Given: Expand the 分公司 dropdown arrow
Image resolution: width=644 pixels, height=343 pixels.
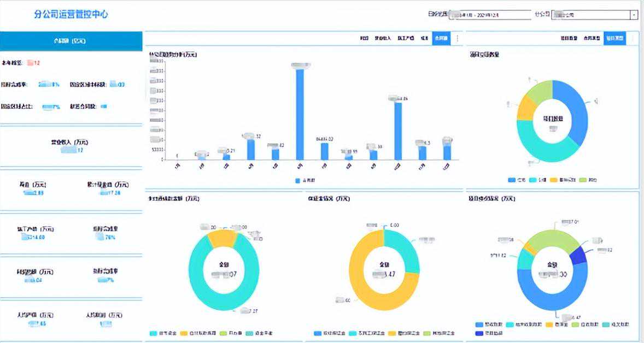Looking at the screenshot, I should click(x=634, y=15).
